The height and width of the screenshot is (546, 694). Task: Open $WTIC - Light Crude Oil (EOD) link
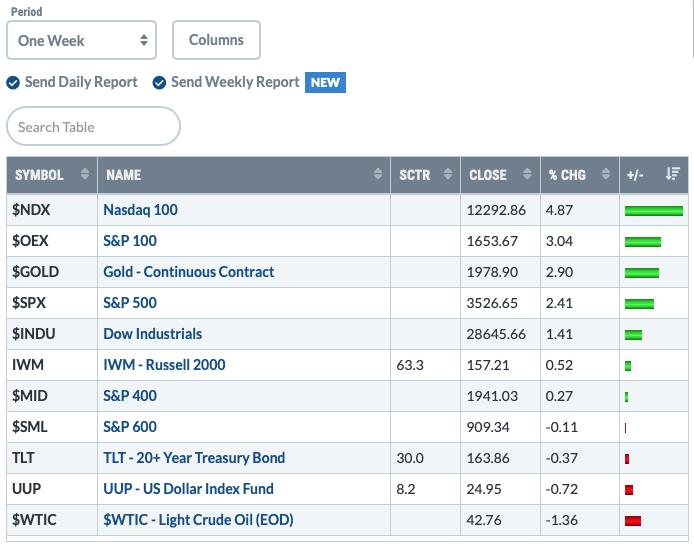(x=198, y=519)
